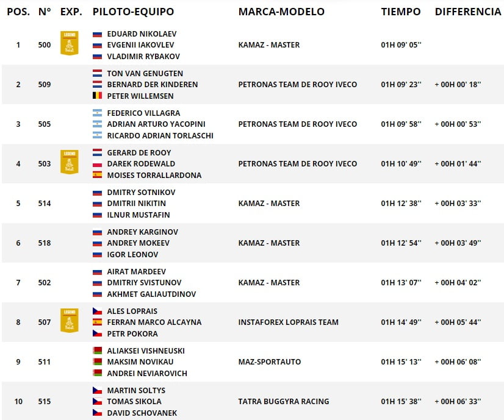Click the Polish flag beside Darek Rodewald
This screenshot has width=504, height=420.
[x=98, y=164]
